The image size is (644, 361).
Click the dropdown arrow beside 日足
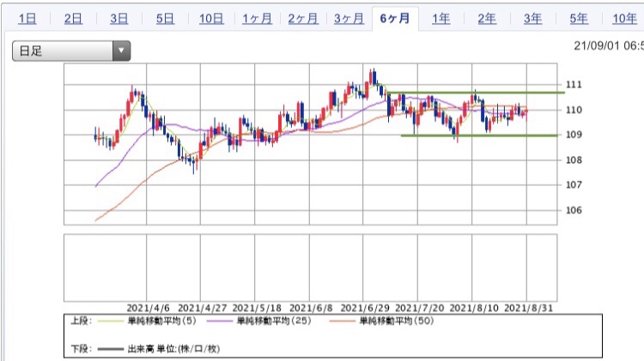click(121, 51)
